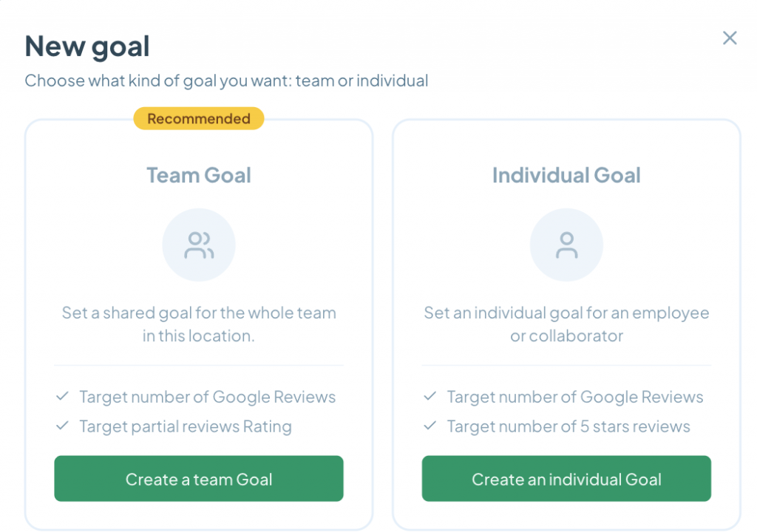Create a team Goal
Viewport: 757px width, 532px height.
tap(199, 478)
